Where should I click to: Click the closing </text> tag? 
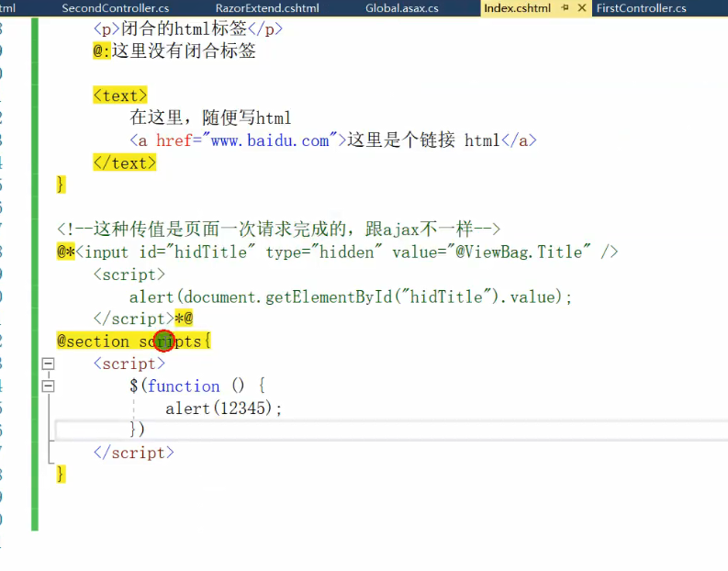click(x=125, y=162)
